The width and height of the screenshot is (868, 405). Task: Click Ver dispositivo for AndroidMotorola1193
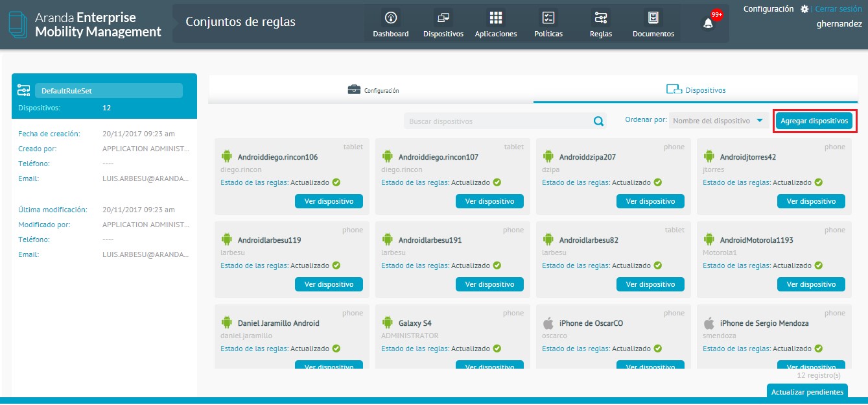[x=811, y=284]
